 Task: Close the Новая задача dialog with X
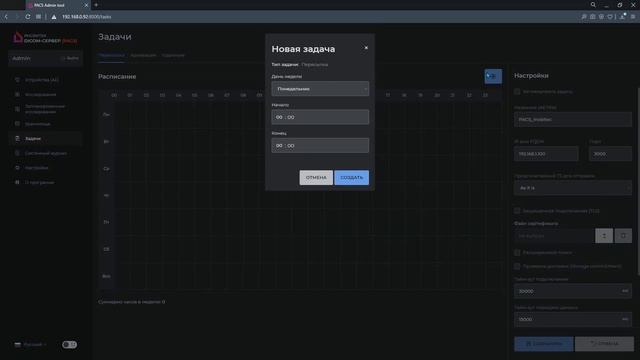pyautogui.click(x=366, y=48)
